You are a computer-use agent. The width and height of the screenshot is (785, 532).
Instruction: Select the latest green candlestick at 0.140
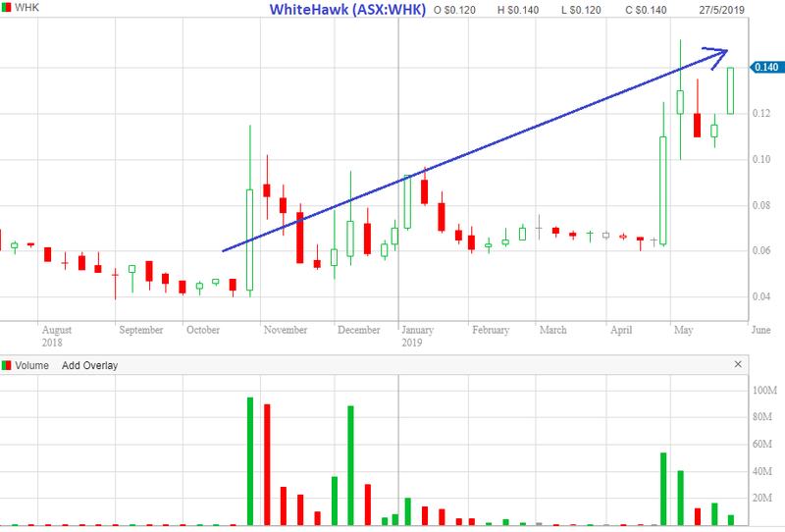pyautogui.click(x=730, y=90)
